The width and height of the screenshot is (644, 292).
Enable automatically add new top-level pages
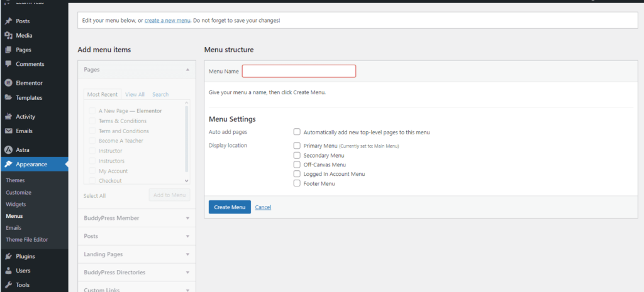click(x=297, y=132)
